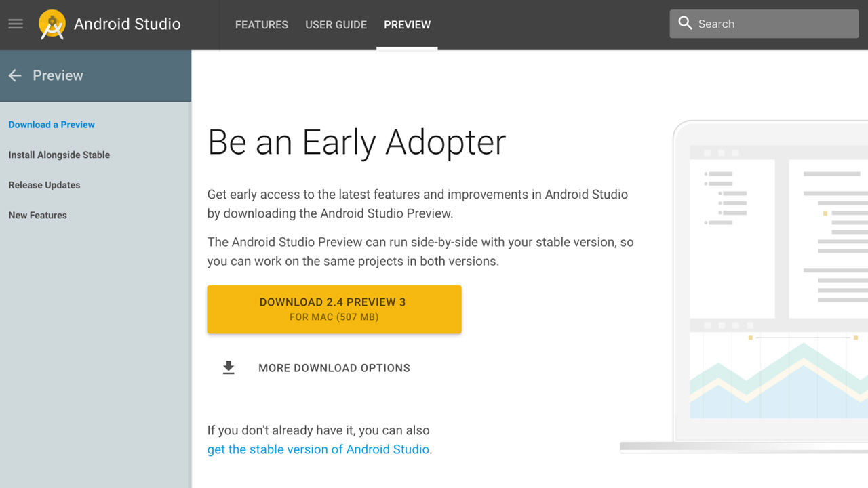Open MORE DOWNLOAD OPTIONS
868x488 pixels.
pos(334,367)
